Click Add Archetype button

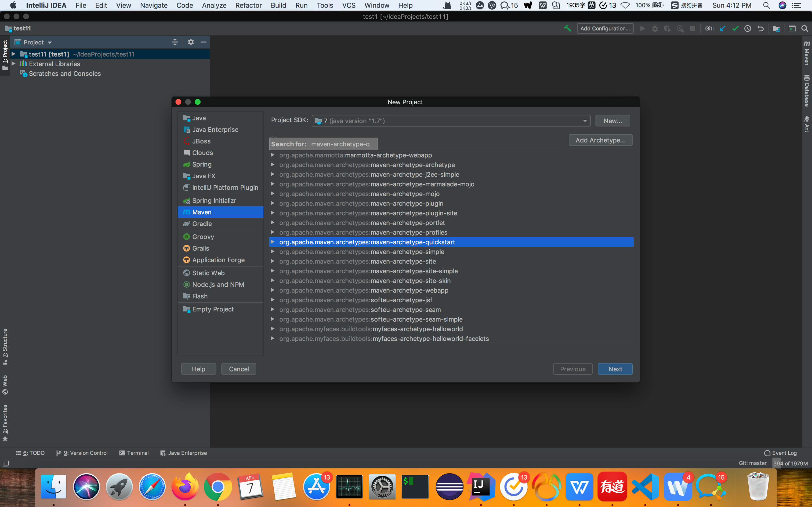click(x=600, y=140)
